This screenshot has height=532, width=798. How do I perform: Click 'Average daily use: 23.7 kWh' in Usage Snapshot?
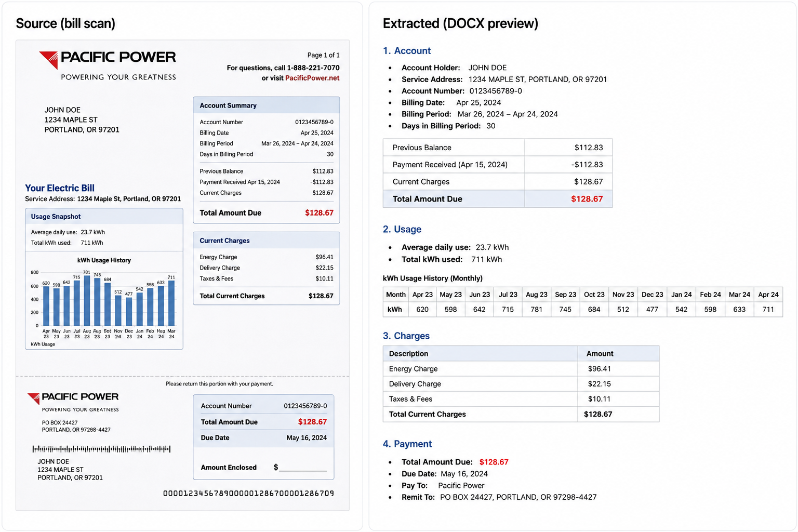(x=68, y=232)
